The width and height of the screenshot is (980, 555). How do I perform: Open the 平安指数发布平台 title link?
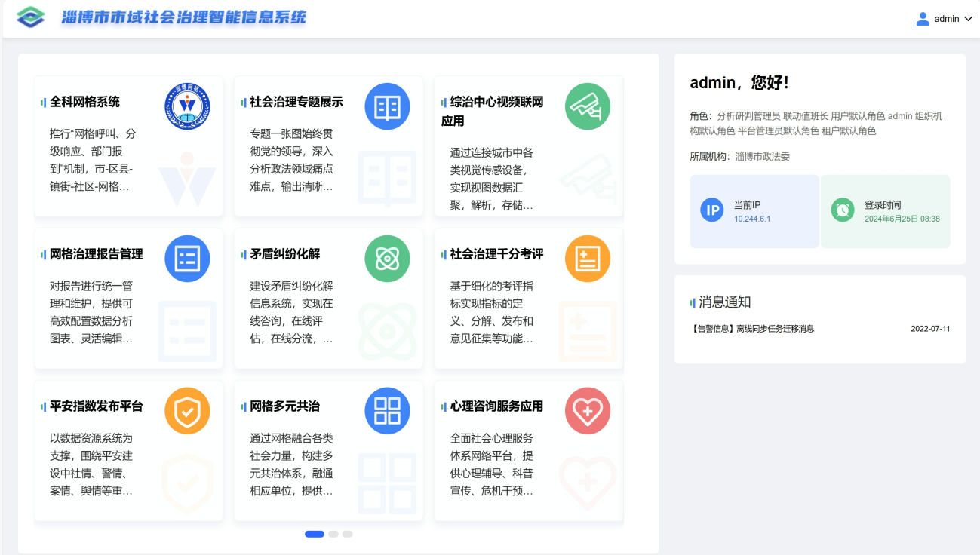coord(96,406)
